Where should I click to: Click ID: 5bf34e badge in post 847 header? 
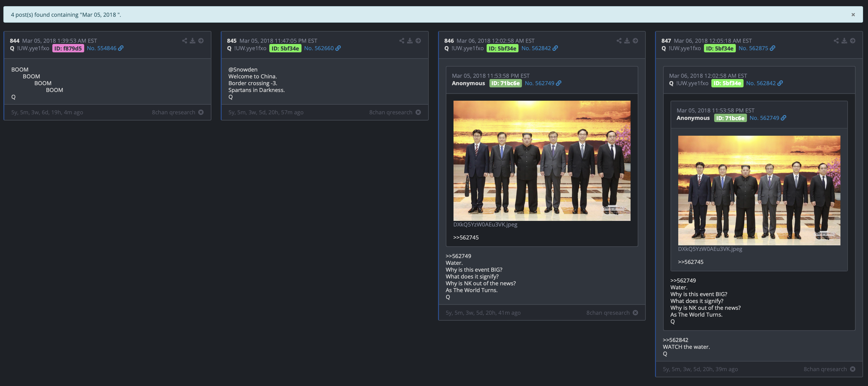pos(719,48)
